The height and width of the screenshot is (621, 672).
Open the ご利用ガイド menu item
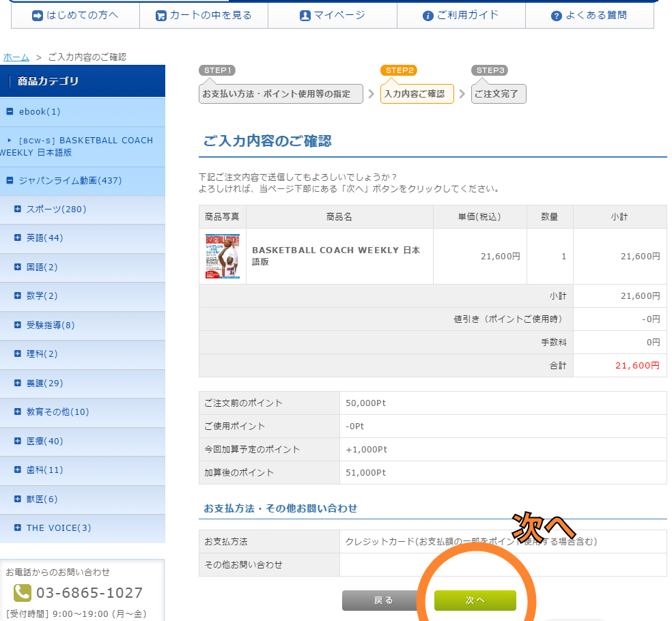[461, 16]
